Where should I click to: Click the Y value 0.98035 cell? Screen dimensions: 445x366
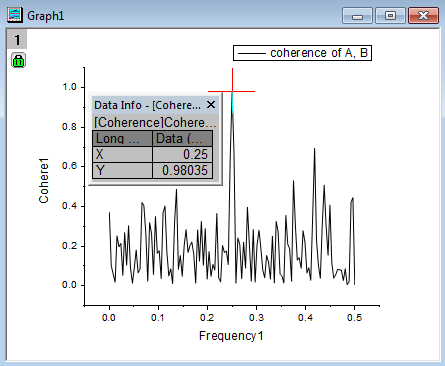[x=182, y=170]
